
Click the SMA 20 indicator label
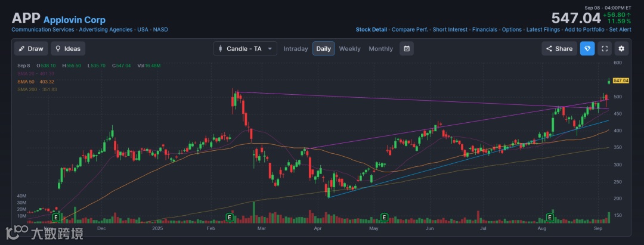(x=36, y=73)
